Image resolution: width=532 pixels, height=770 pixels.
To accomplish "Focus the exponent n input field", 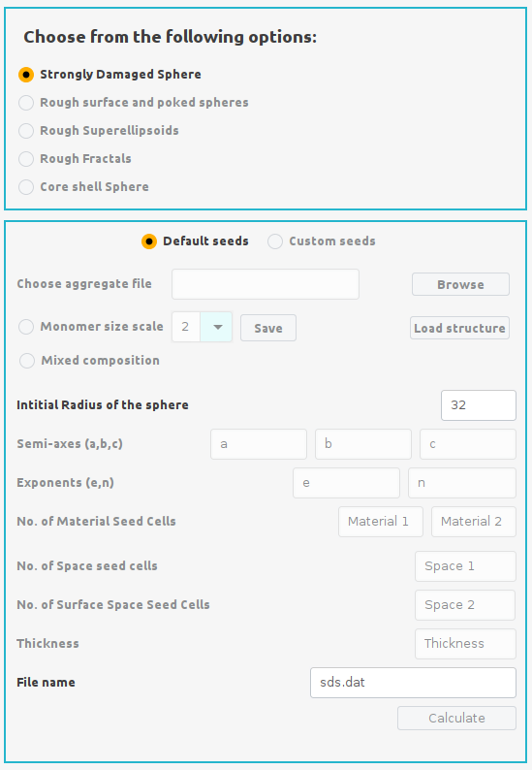I will pos(462,483).
